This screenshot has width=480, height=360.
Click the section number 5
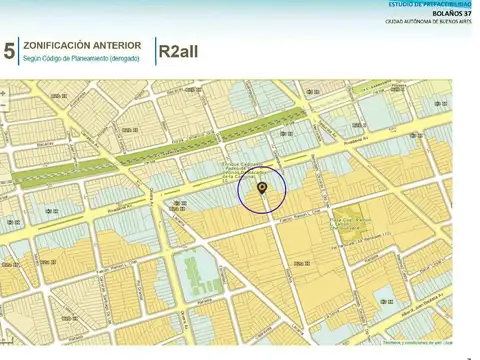click(x=9, y=51)
